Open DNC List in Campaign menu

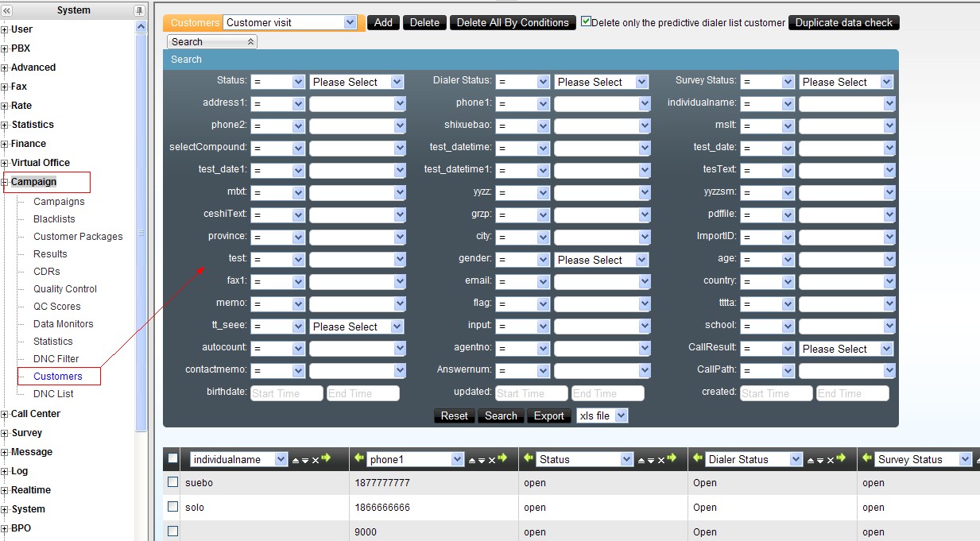(53, 394)
